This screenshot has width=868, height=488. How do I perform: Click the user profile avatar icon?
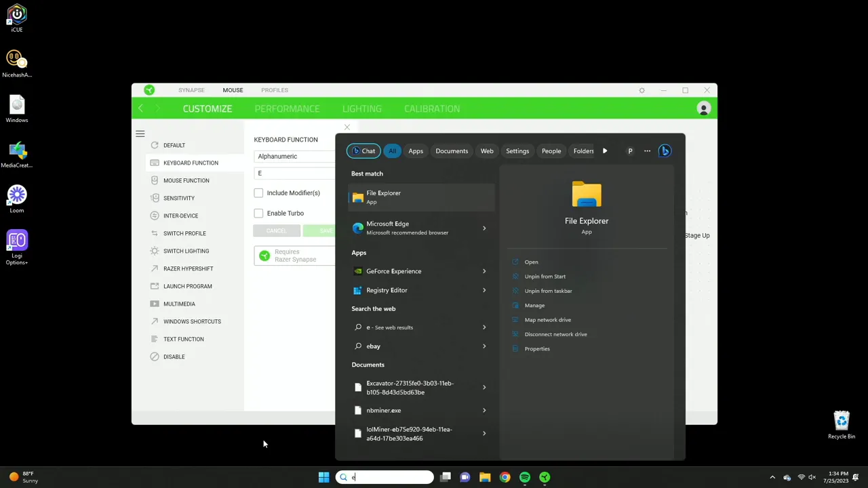[703, 108]
